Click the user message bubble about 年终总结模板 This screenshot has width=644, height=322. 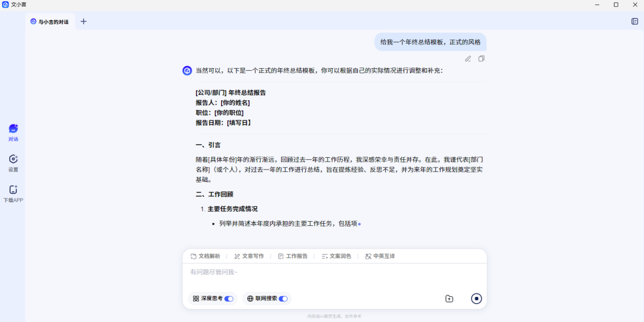point(430,42)
